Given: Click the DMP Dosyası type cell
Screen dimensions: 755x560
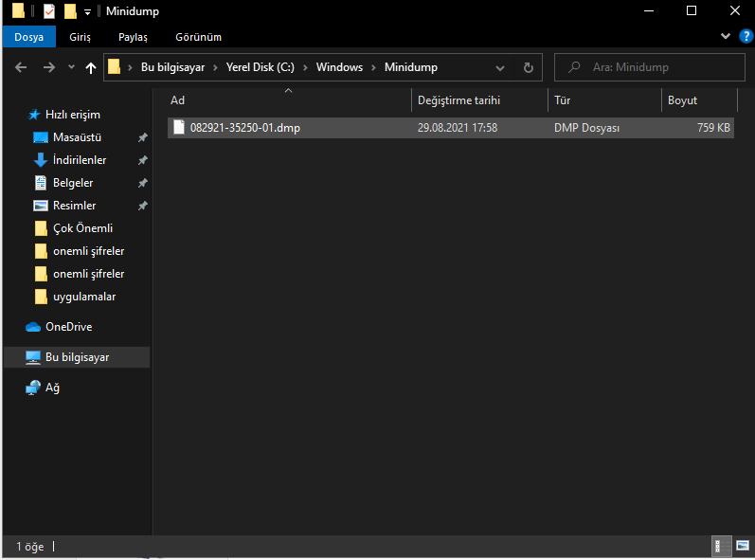Looking at the screenshot, I should point(586,128).
